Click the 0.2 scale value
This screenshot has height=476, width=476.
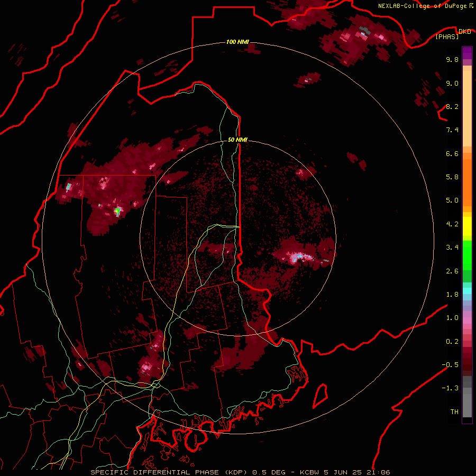(452, 342)
